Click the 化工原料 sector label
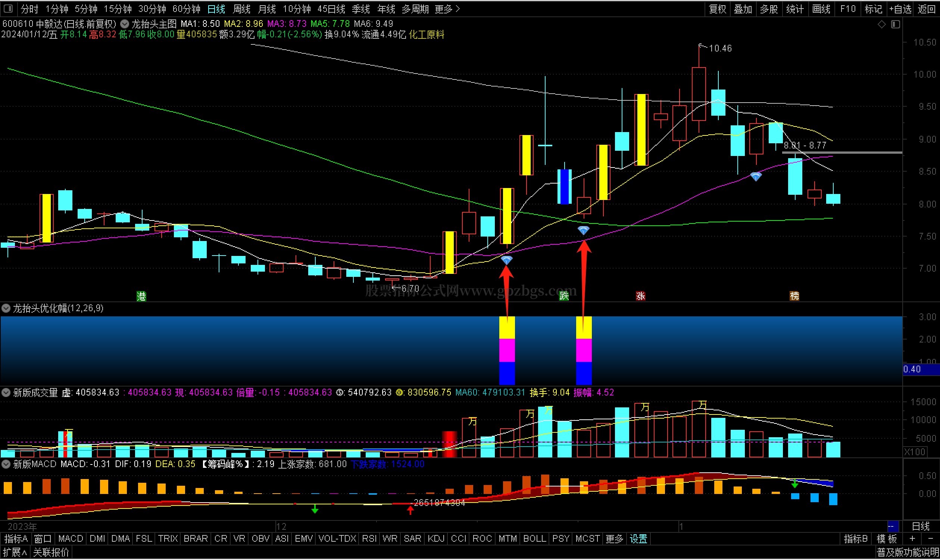The width and height of the screenshot is (940, 560). pos(427,35)
